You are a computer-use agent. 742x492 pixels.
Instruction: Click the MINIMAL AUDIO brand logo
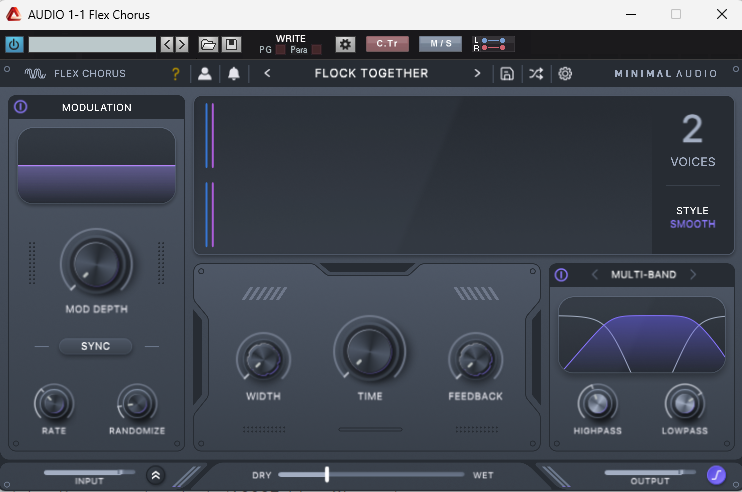pos(665,73)
